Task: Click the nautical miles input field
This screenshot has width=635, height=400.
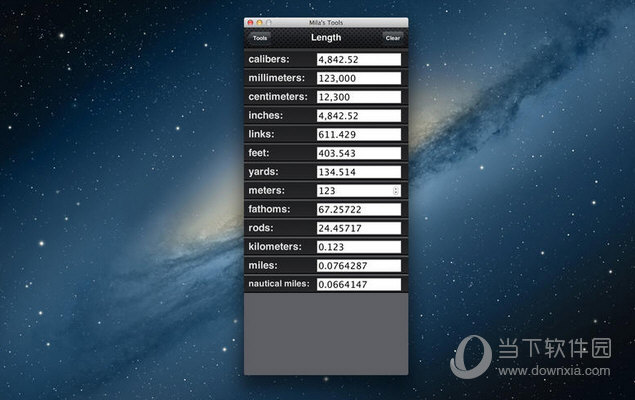Action: [359, 284]
